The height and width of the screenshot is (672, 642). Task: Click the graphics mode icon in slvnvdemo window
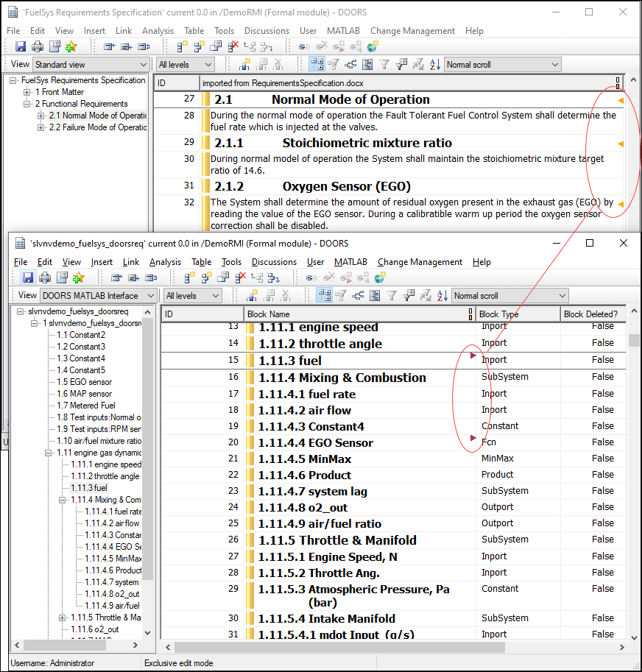point(358,295)
